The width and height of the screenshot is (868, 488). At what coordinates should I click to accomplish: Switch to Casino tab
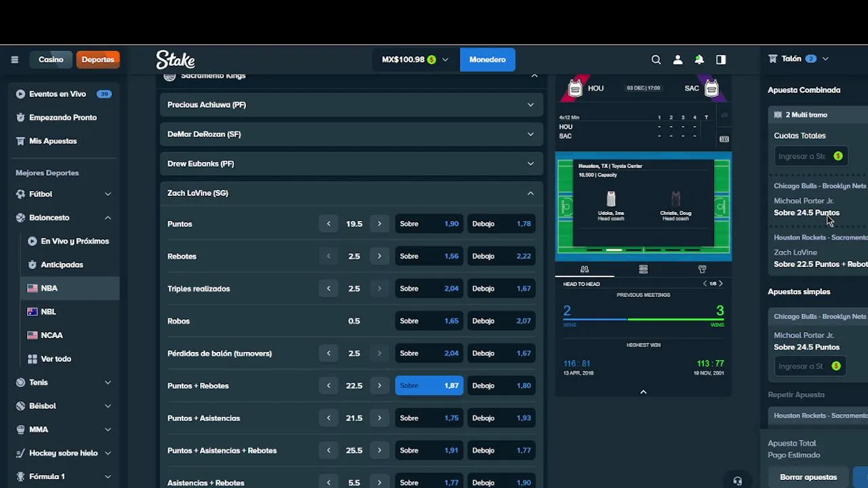tap(51, 60)
